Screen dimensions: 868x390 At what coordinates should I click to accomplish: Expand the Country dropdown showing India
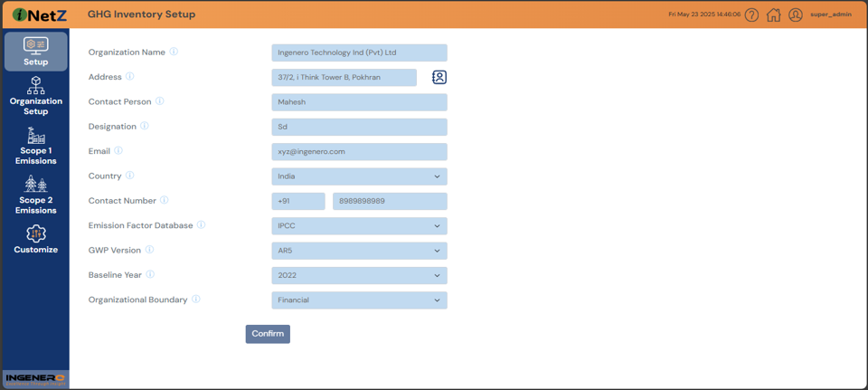[x=359, y=176]
